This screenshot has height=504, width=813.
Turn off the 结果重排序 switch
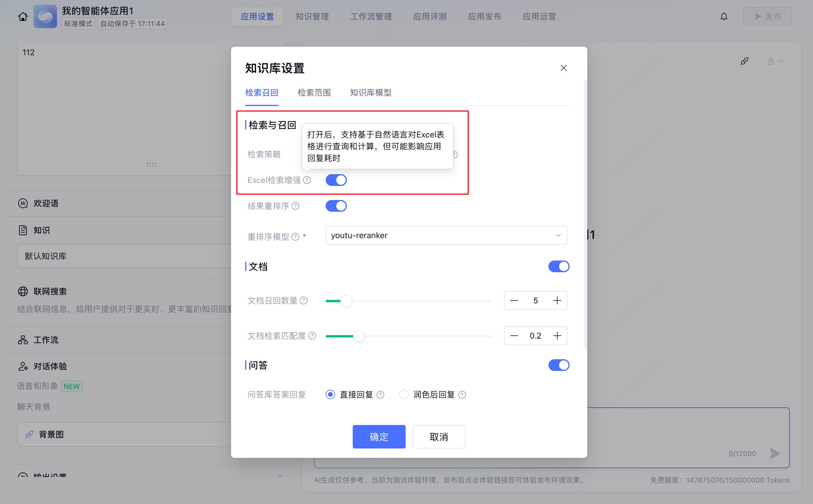pos(336,206)
